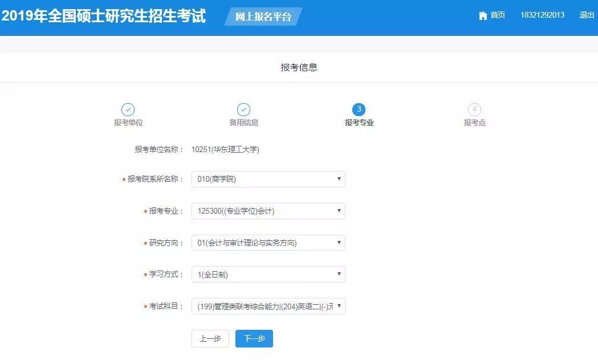
Task: Expand the 考试科目 dropdown
Action: click(268, 306)
